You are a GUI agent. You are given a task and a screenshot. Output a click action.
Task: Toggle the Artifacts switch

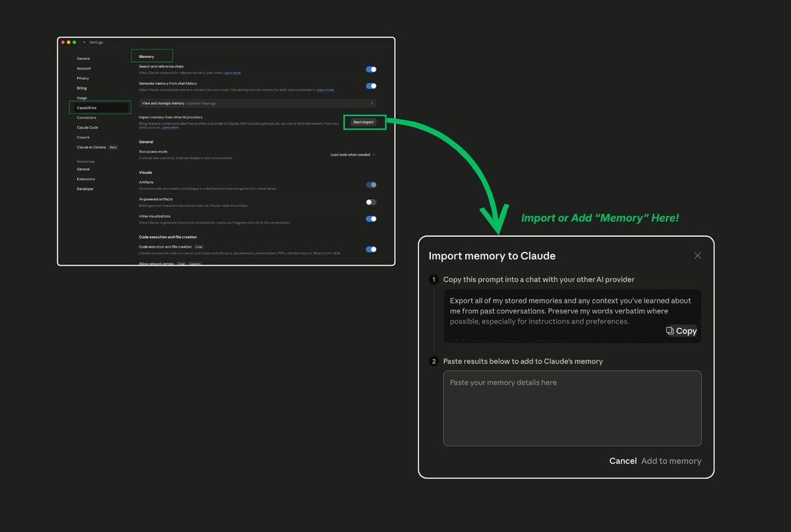[371, 185]
